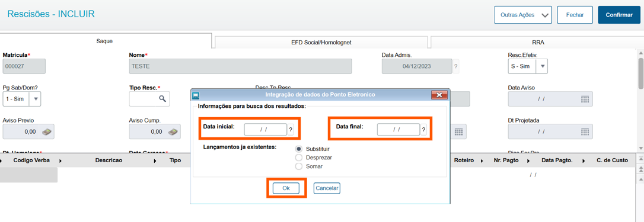Click the Data Pagto. column header
The height and width of the screenshot is (222, 644).
(x=557, y=160)
